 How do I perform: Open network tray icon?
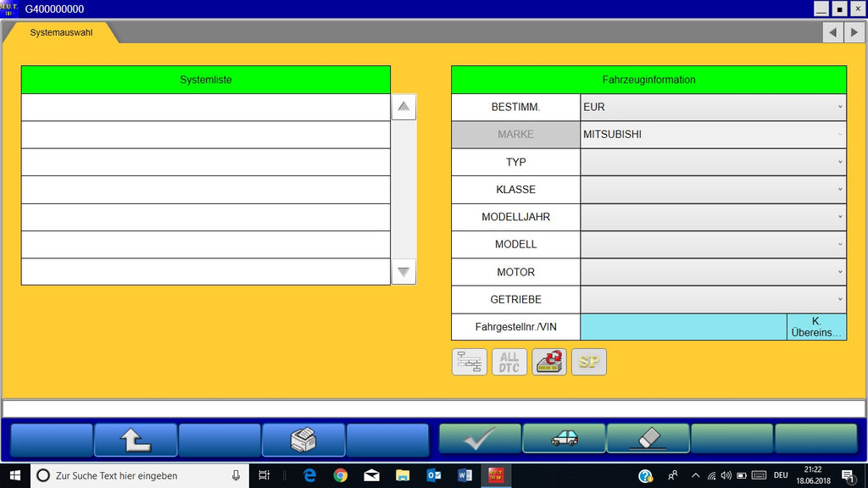click(x=711, y=475)
